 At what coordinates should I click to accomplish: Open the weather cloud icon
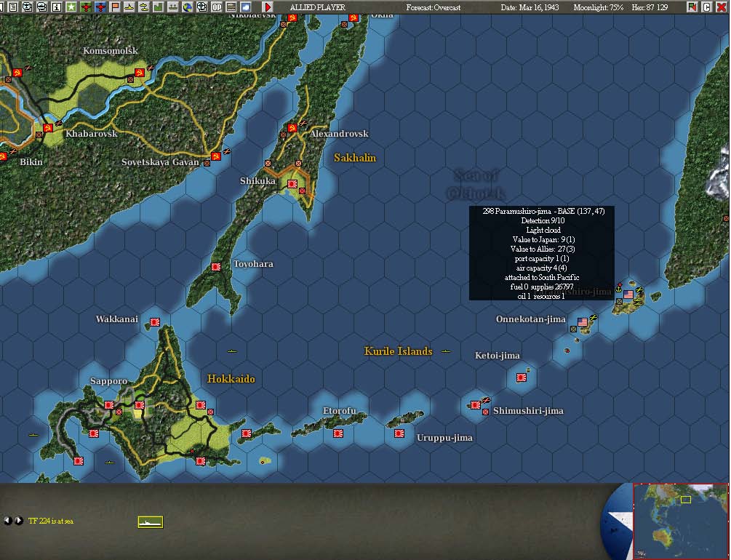(245, 7)
